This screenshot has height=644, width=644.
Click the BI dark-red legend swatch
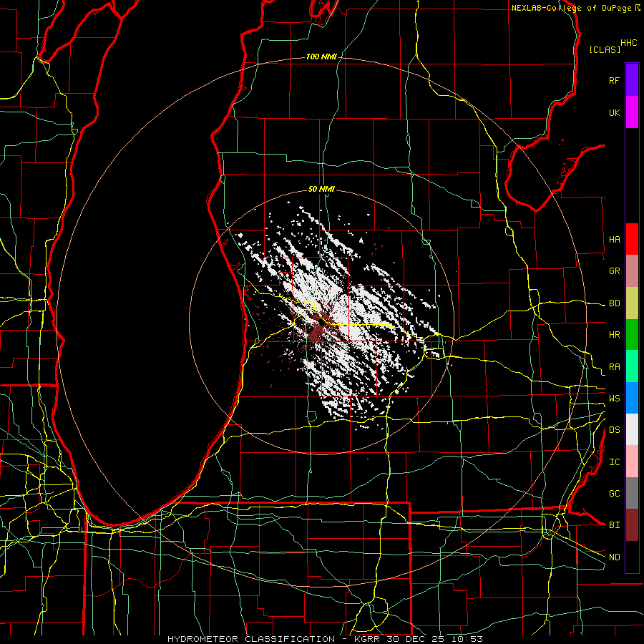[632, 525]
